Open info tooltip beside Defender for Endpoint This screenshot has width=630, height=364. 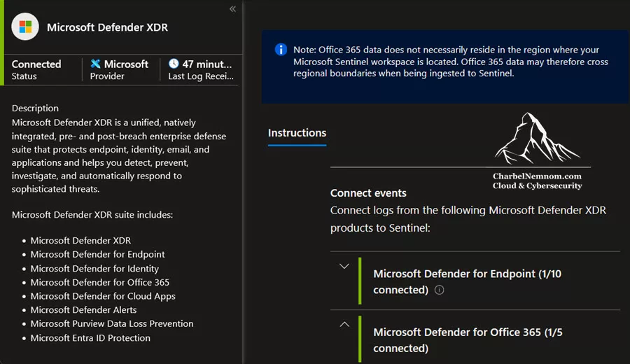click(439, 290)
